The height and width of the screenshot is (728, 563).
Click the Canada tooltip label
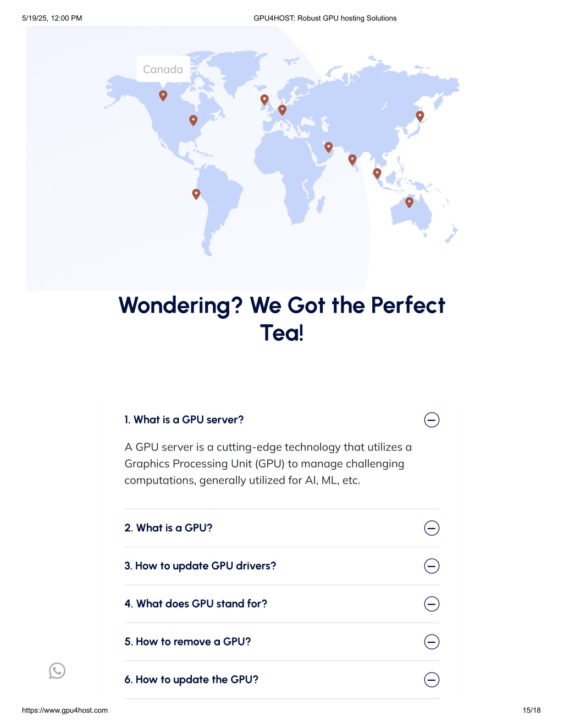[x=163, y=69]
